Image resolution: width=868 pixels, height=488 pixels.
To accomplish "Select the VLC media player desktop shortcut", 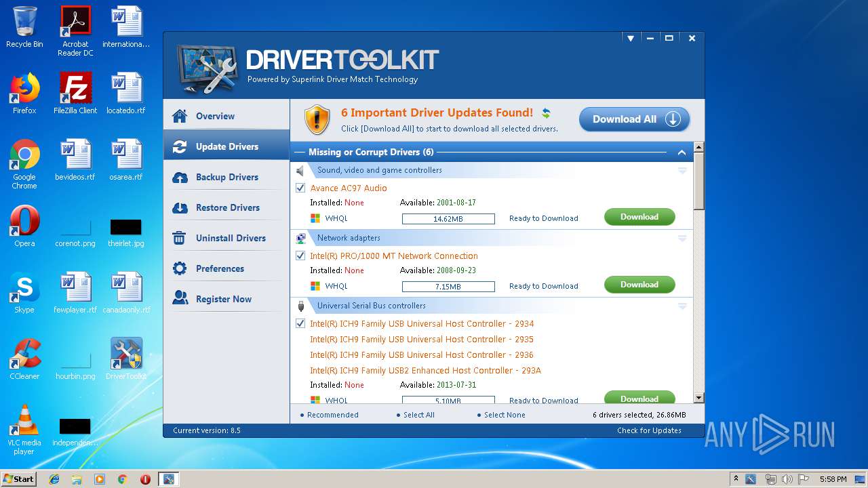I will (x=24, y=430).
